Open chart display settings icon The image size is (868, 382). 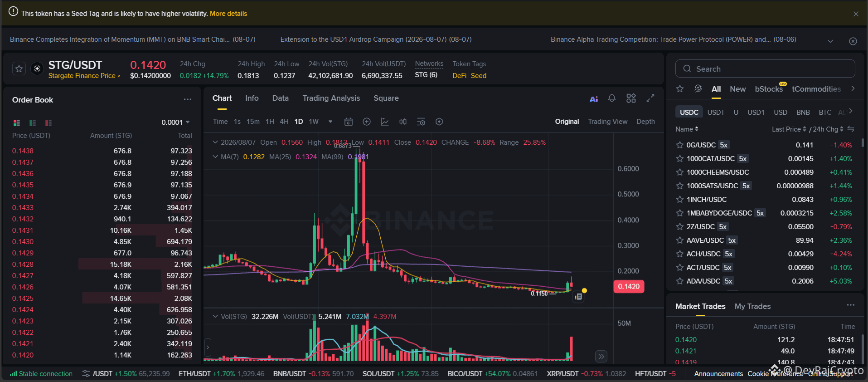coord(421,122)
